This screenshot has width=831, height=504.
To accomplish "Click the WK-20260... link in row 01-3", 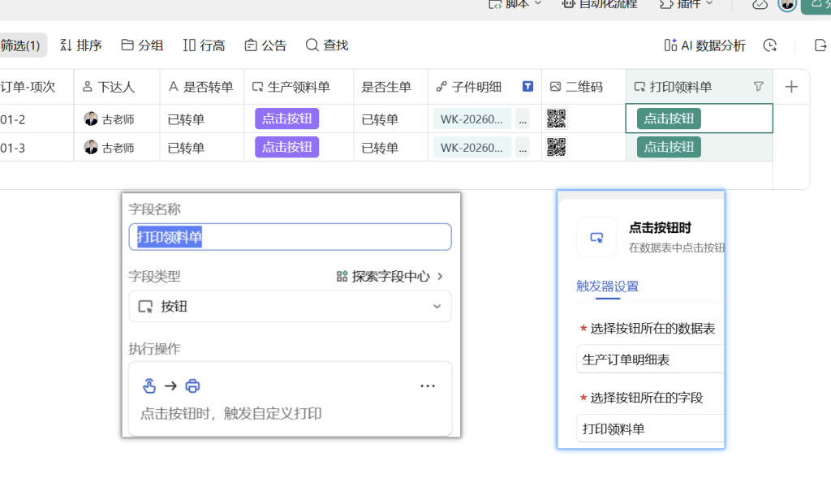I will click(x=472, y=148).
